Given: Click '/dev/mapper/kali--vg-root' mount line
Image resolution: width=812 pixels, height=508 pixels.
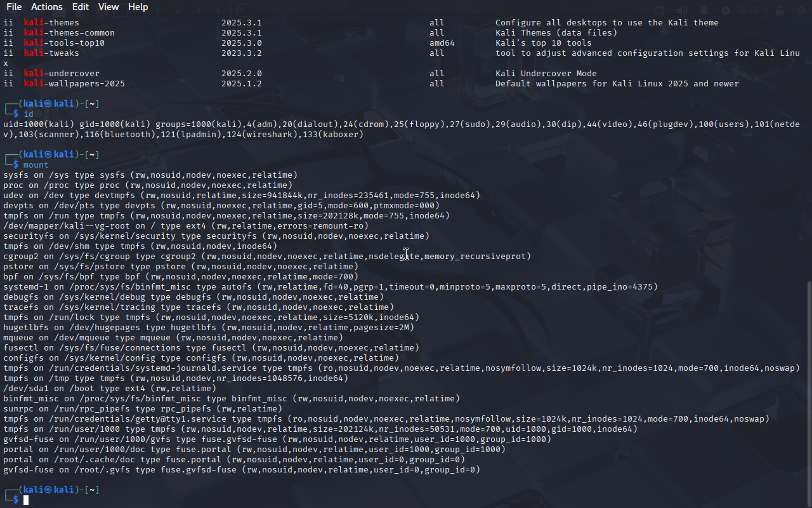Looking at the screenshot, I should [186, 226].
